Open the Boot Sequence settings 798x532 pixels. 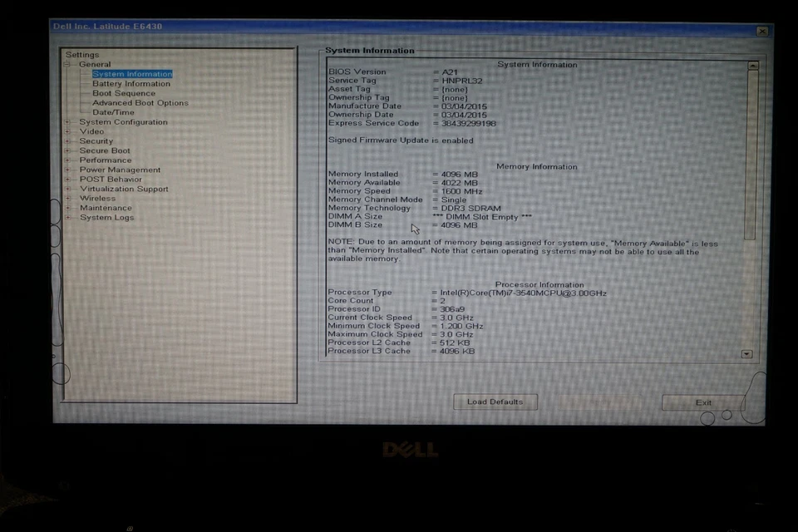click(124, 93)
